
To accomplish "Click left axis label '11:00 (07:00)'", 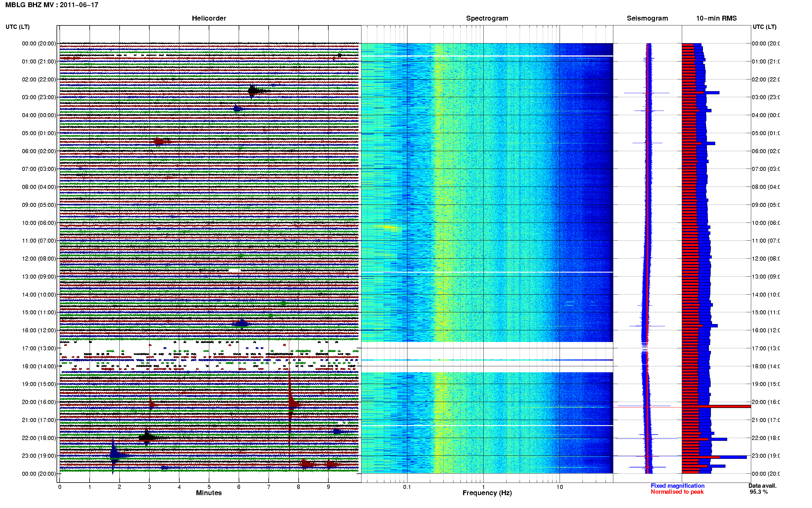I will click(39, 241).
